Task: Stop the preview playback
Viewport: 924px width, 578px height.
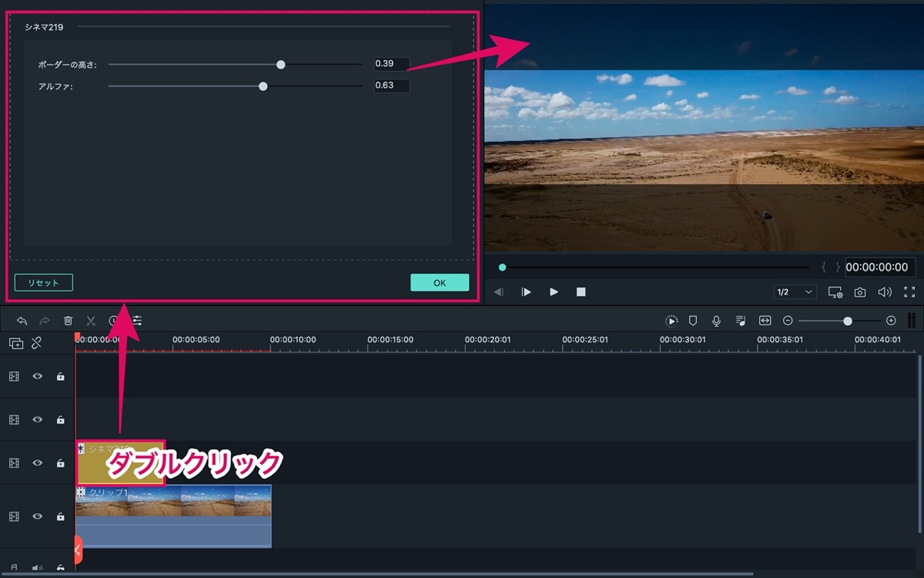Action: pos(581,292)
